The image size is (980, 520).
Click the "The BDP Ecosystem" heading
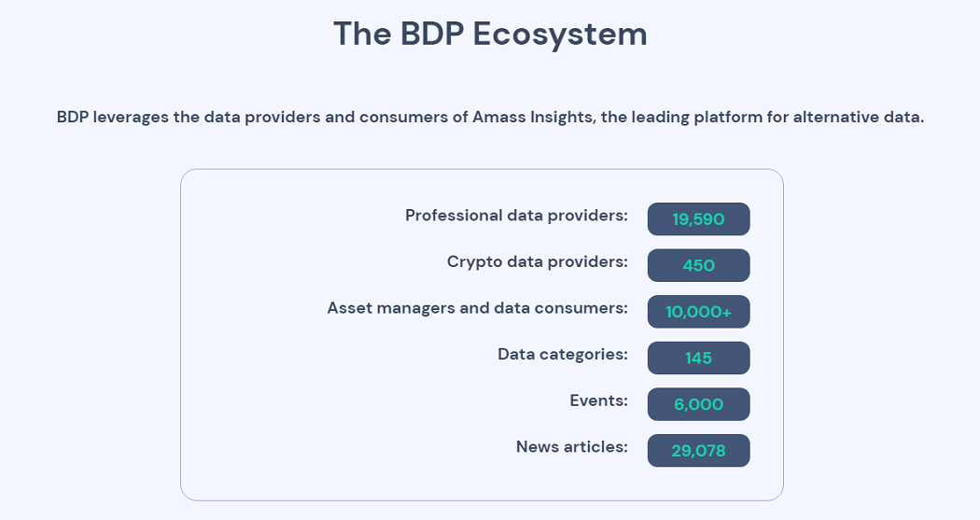[490, 34]
